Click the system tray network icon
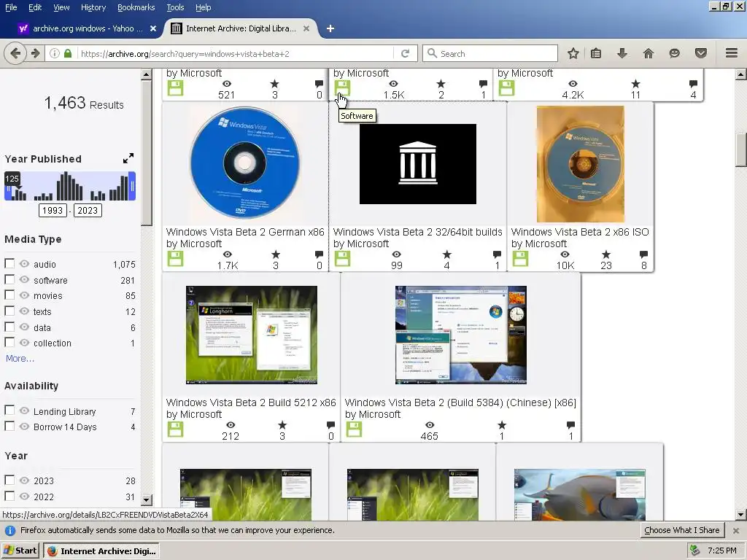Screen dimensions: 747x560 (x=695, y=551)
